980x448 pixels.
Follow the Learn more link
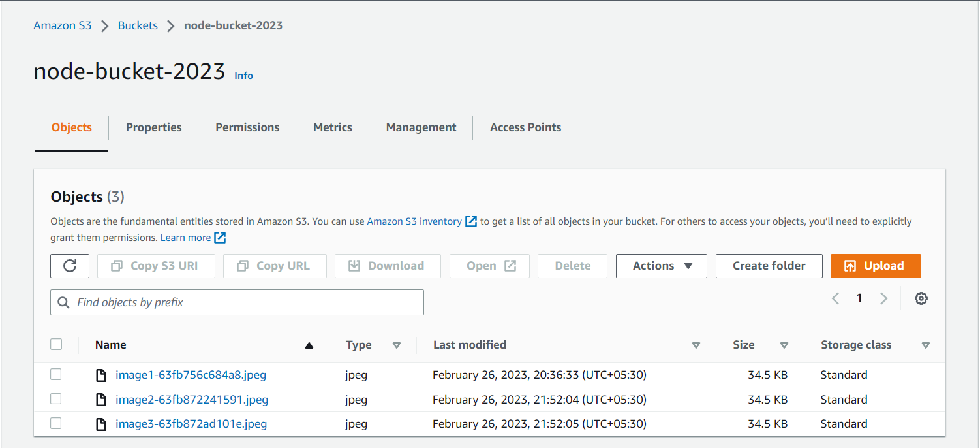(186, 238)
